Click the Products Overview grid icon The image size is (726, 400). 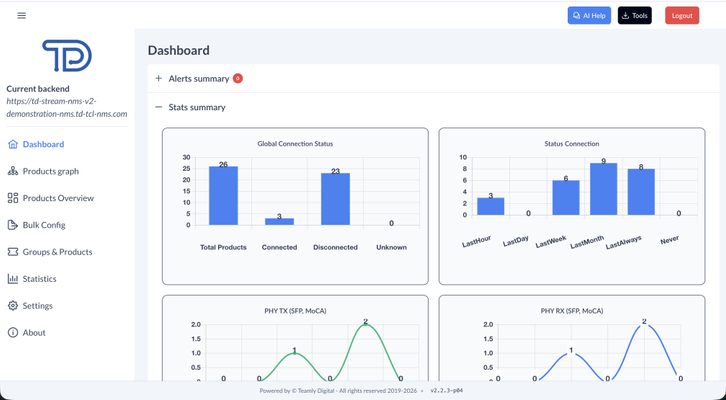13,198
